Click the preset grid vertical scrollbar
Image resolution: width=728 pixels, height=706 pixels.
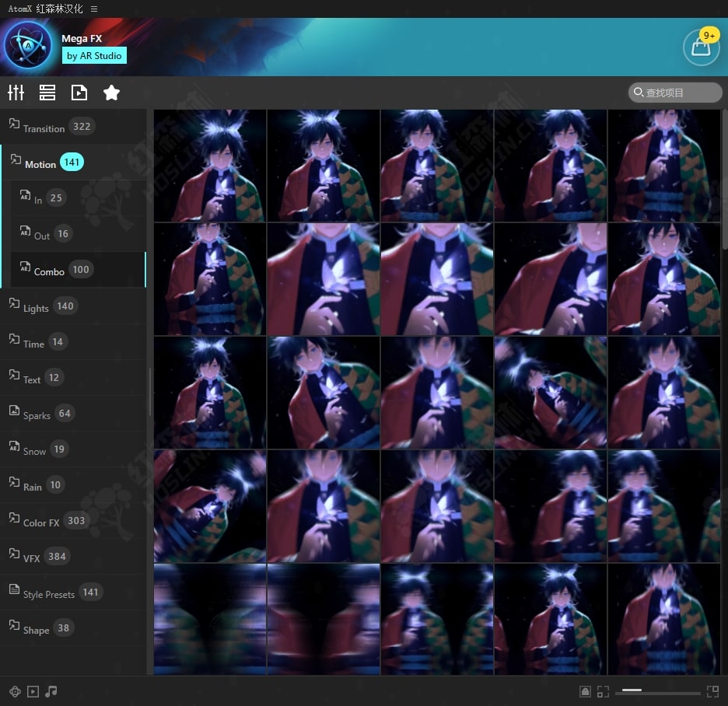[725, 180]
